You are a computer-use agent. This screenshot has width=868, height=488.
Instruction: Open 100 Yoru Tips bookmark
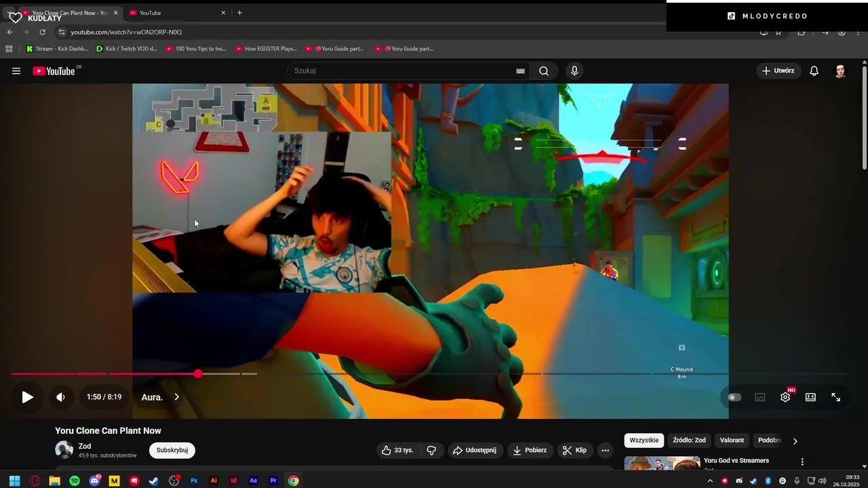coord(196,49)
